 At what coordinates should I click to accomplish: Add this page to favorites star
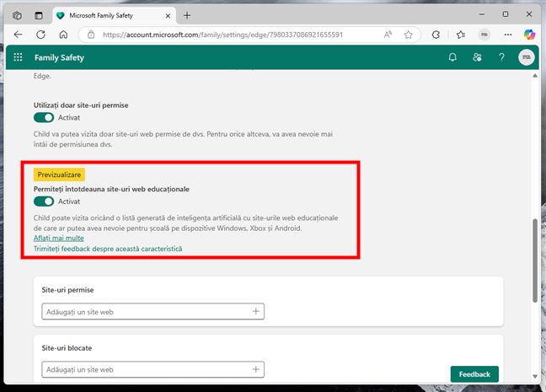[x=408, y=35]
